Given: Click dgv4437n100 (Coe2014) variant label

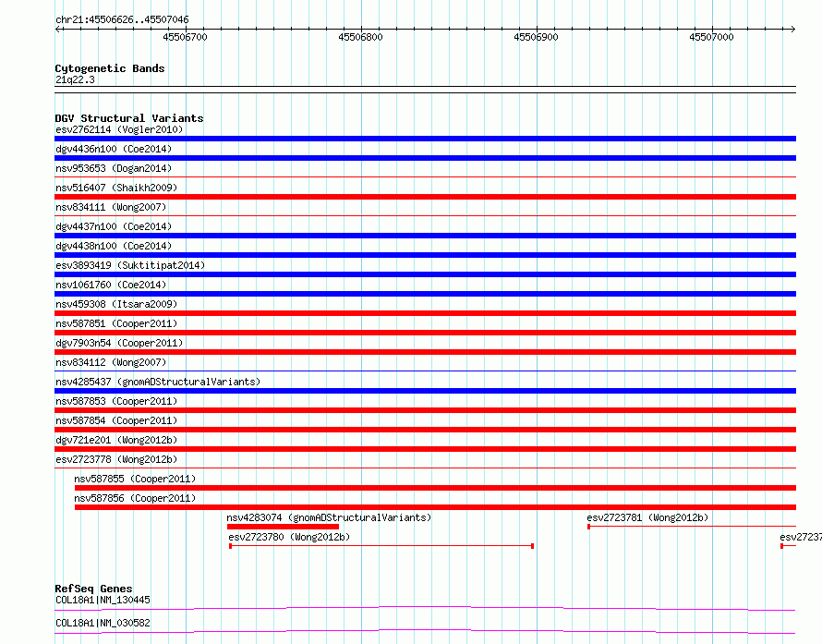Looking at the screenshot, I should point(114,226).
